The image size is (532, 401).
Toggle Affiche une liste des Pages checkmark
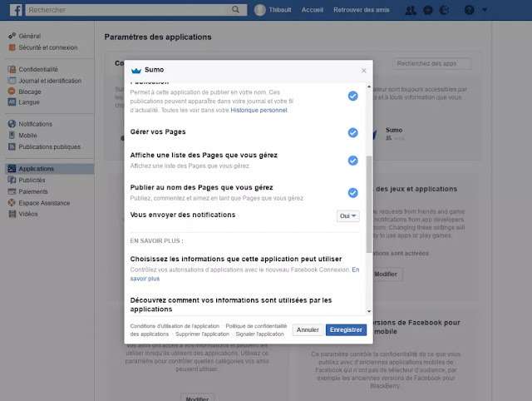(x=352, y=161)
